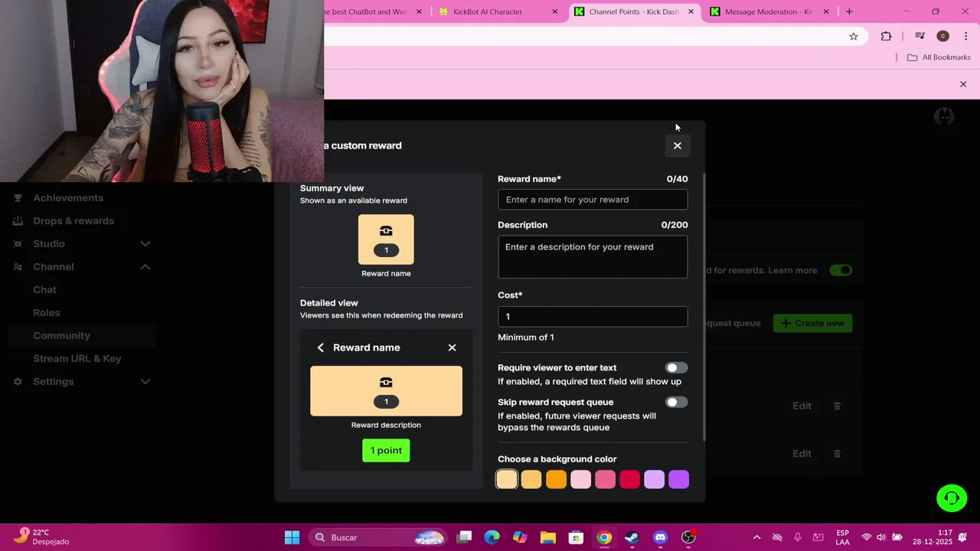
Task: Click the reward icon in Summary view card
Action: [x=386, y=230]
